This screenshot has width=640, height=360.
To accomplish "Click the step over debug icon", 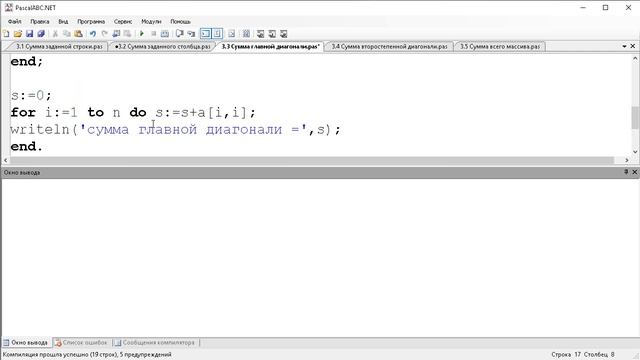I will [x=179, y=34].
